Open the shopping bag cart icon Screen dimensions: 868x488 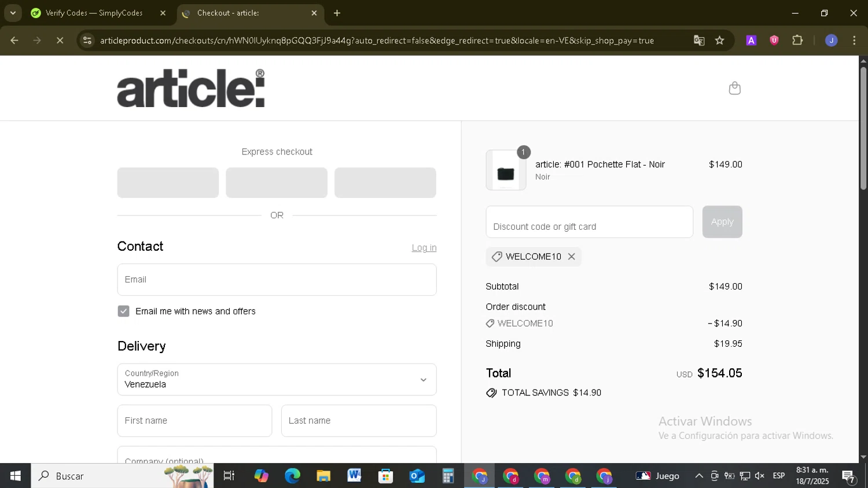[734, 88]
